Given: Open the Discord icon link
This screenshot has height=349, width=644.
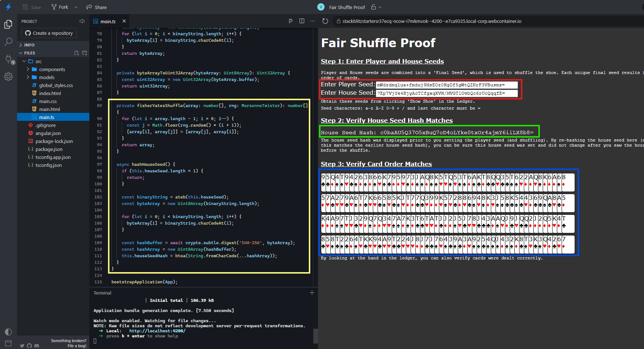Looking at the screenshot, I should [37, 346].
